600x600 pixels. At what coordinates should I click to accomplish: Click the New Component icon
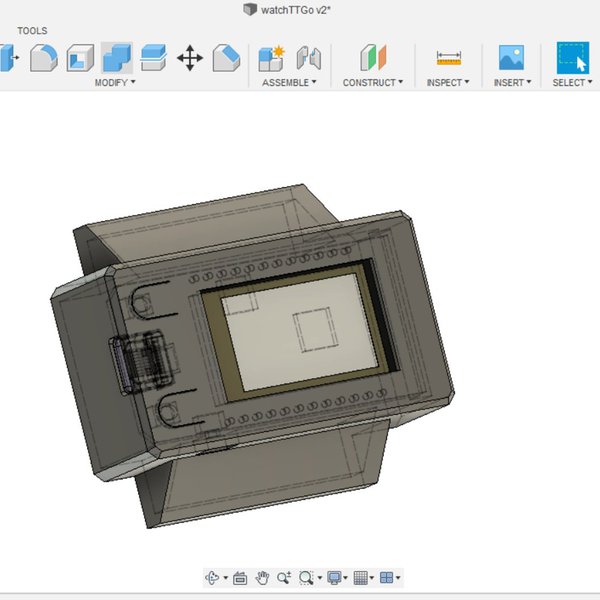click(271, 58)
